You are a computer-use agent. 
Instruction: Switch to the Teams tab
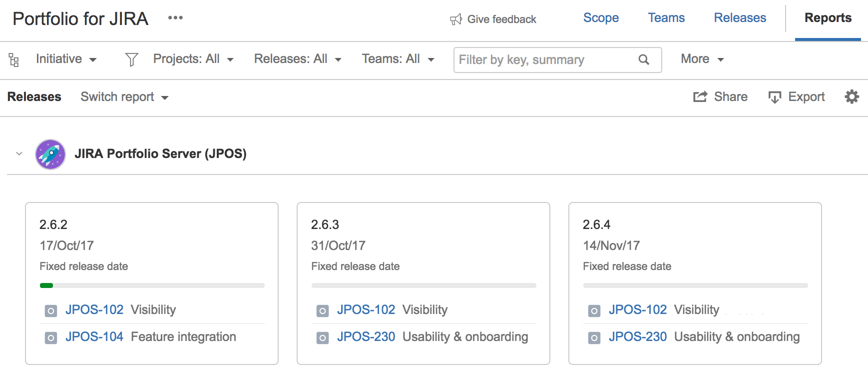tap(666, 18)
